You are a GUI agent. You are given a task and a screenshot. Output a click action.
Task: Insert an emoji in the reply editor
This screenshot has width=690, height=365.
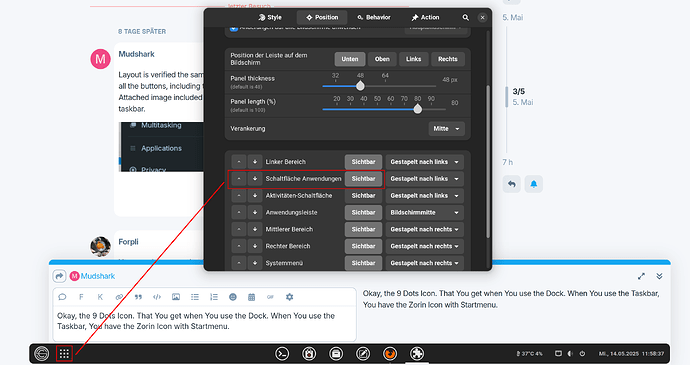pyautogui.click(x=233, y=297)
